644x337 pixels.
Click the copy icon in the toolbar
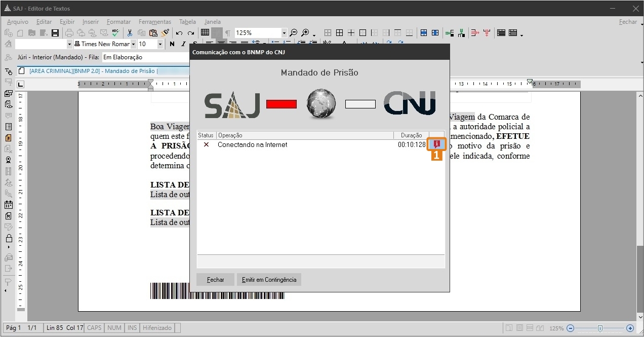point(142,33)
